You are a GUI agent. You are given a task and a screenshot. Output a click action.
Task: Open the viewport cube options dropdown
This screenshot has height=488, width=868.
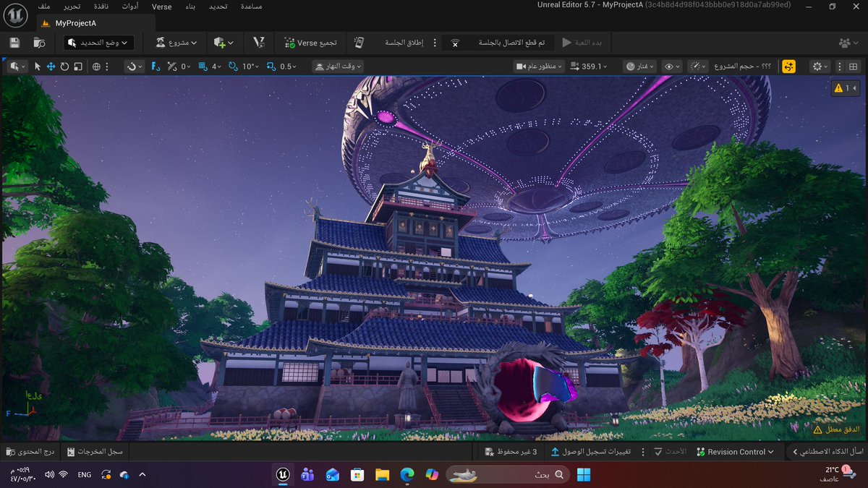point(17,66)
